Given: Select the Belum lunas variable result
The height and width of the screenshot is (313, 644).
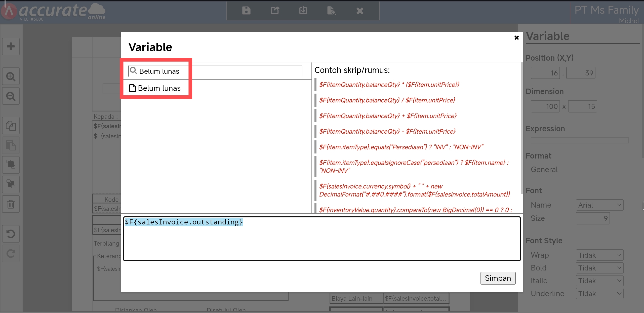Looking at the screenshot, I should pyautogui.click(x=159, y=88).
